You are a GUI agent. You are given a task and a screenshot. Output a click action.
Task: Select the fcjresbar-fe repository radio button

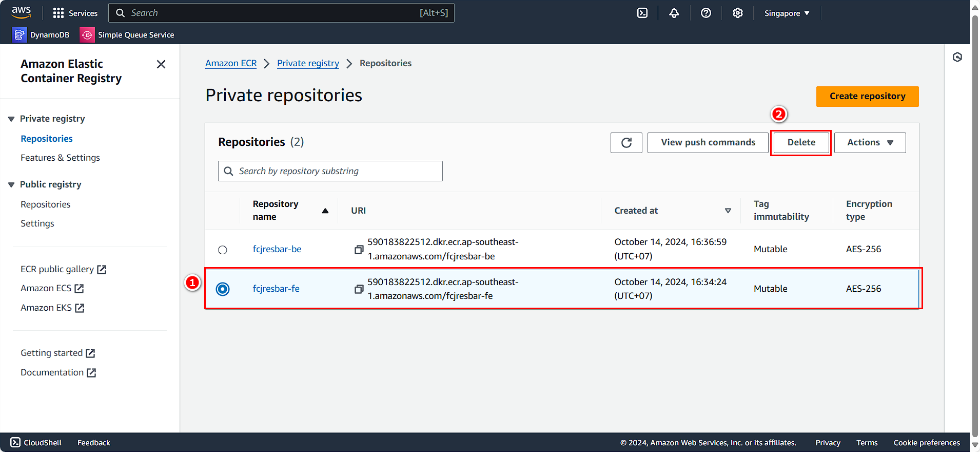point(223,289)
